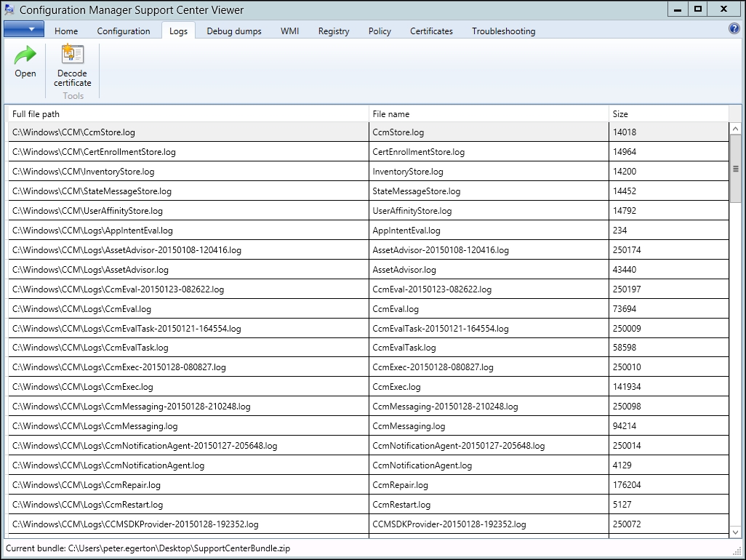The height and width of the screenshot is (560, 746).
Task: Select the Decode certificate tool
Action: [x=72, y=65]
